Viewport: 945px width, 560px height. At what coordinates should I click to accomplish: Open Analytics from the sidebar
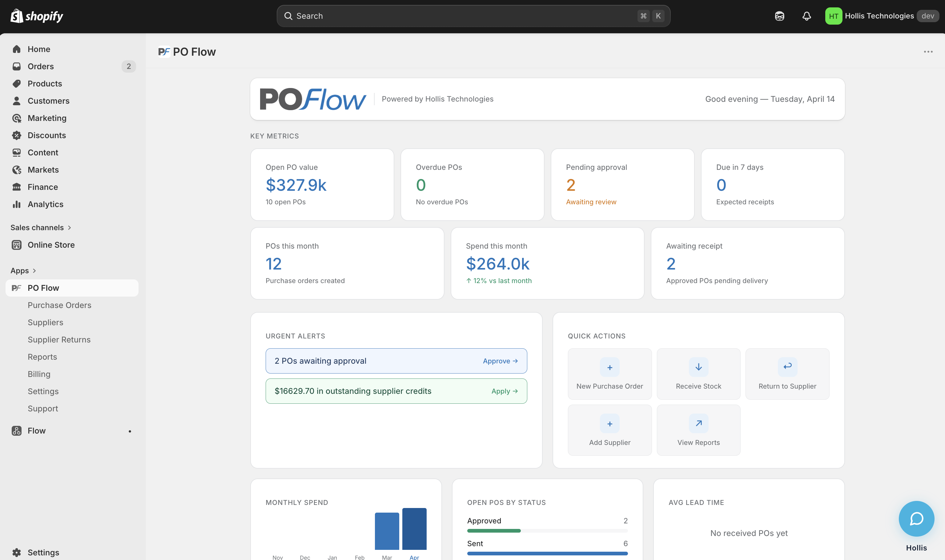pyautogui.click(x=45, y=204)
